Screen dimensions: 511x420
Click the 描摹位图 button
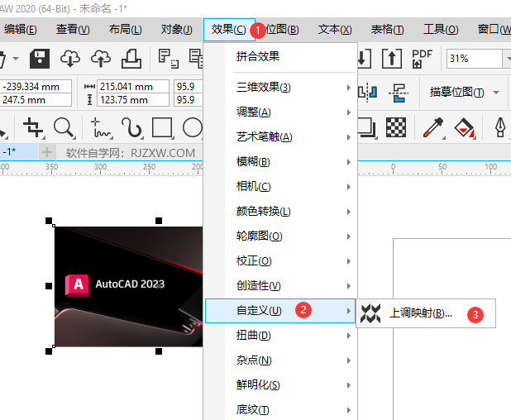click(x=456, y=93)
